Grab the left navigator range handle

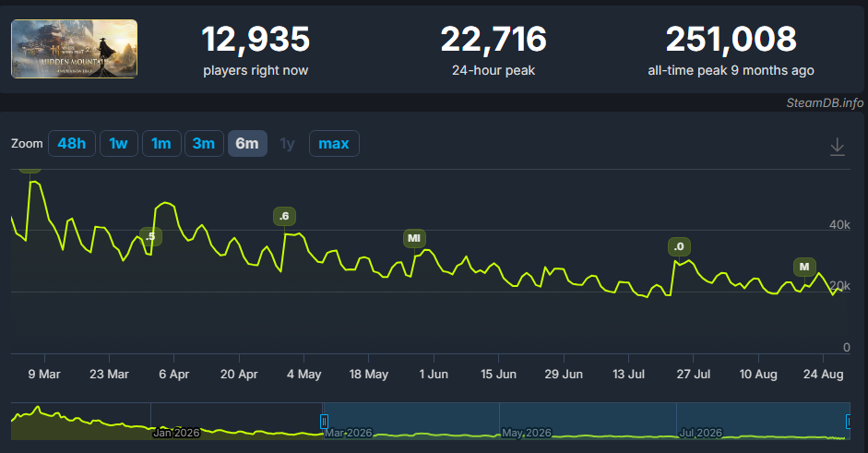(x=325, y=422)
